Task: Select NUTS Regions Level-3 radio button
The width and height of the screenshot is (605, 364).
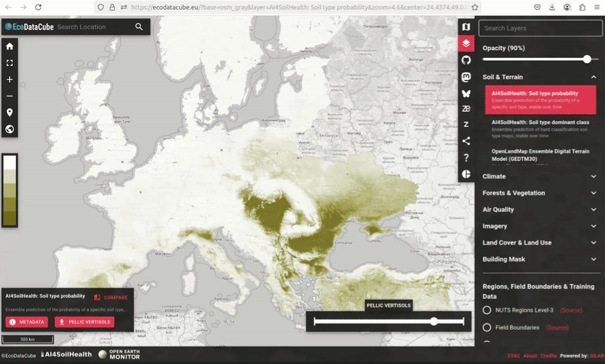Action: [x=487, y=310]
